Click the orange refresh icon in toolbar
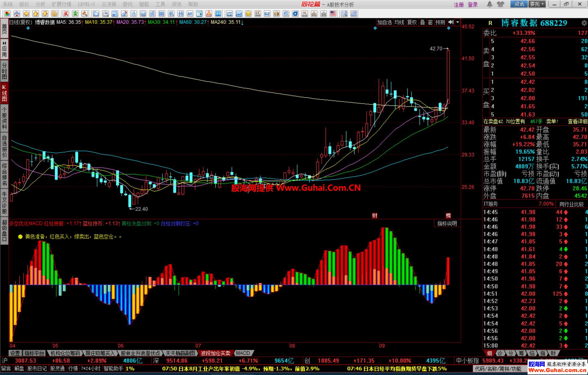 54,14
